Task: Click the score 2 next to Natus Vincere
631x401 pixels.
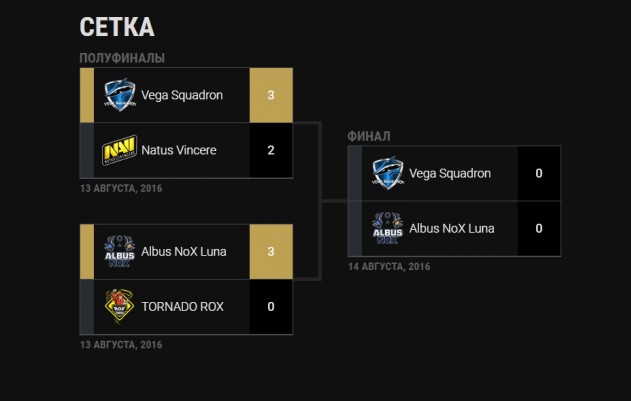Action: [271, 150]
